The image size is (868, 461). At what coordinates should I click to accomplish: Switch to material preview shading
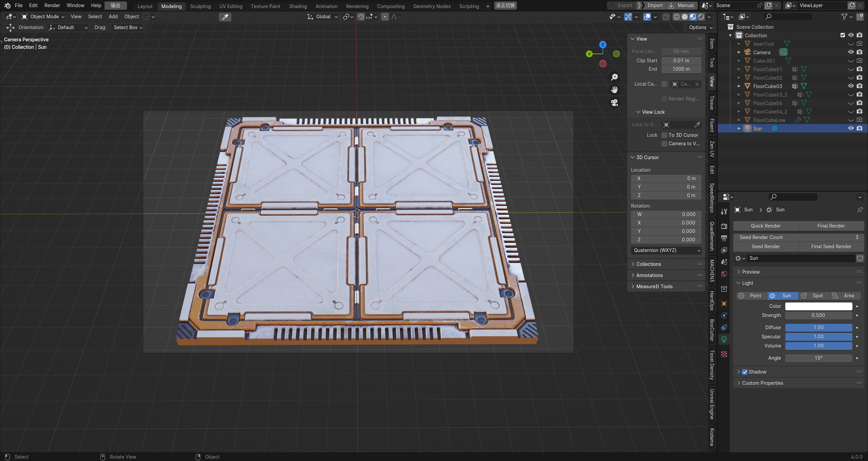click(693, 17)
